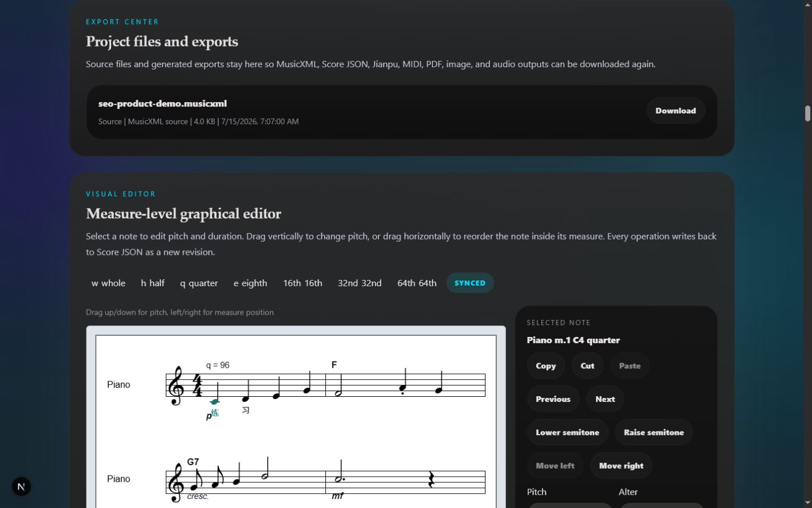812x508 pixels.
Task: Click the Next.js logo badge
Action: tap(21, 486)
